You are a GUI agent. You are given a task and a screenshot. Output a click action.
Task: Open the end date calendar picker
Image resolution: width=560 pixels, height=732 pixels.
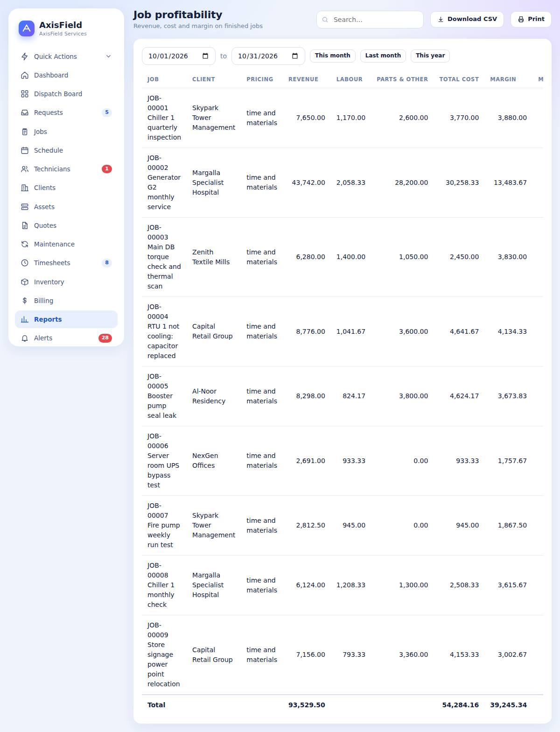click(295, 56)
